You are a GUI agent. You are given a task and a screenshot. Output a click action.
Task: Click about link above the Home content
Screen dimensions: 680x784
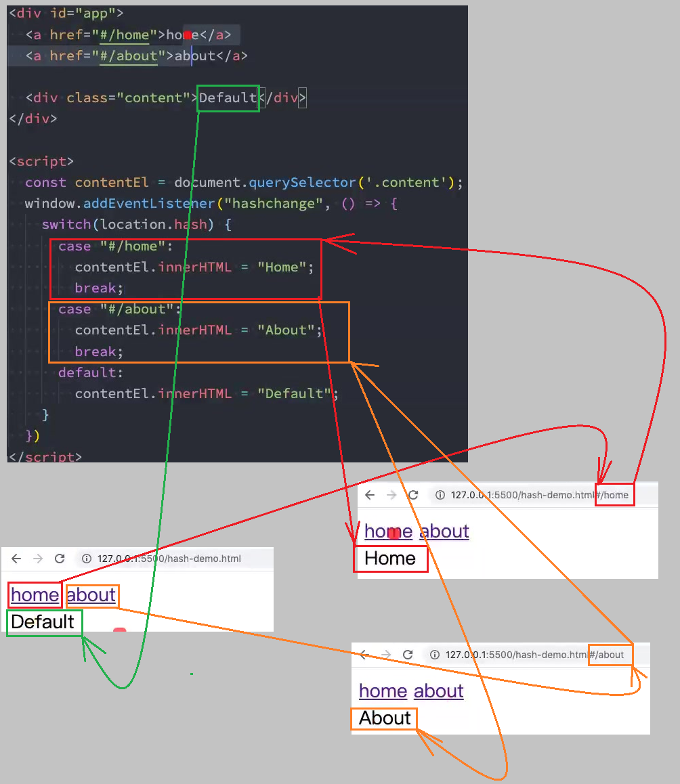click(x=444, y=531)
